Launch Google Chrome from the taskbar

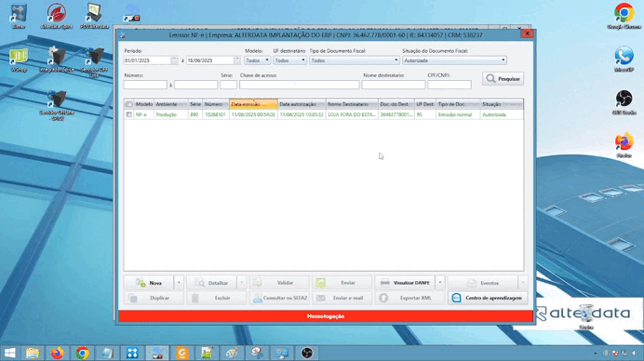tap(83, 353)
